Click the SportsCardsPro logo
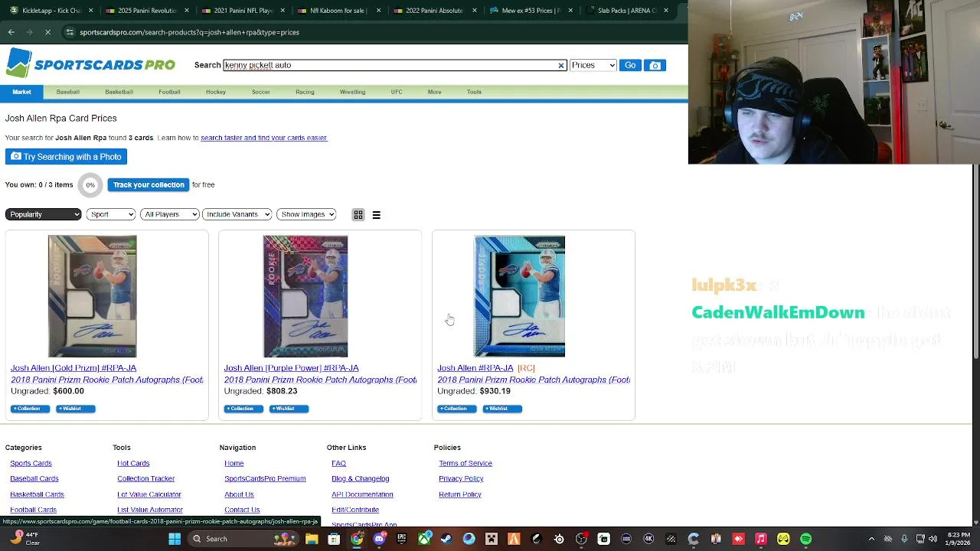This screenshot has width=980, height=551. 90,64
